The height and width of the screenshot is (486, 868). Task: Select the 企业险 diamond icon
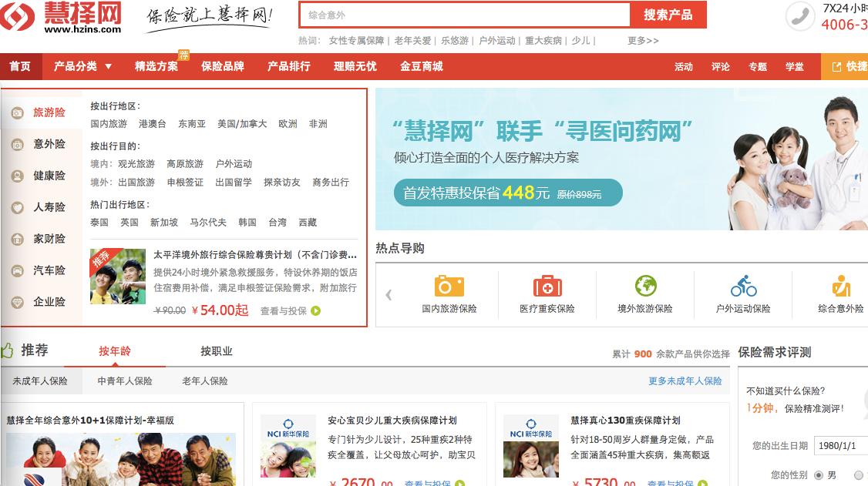pos(18,303)
